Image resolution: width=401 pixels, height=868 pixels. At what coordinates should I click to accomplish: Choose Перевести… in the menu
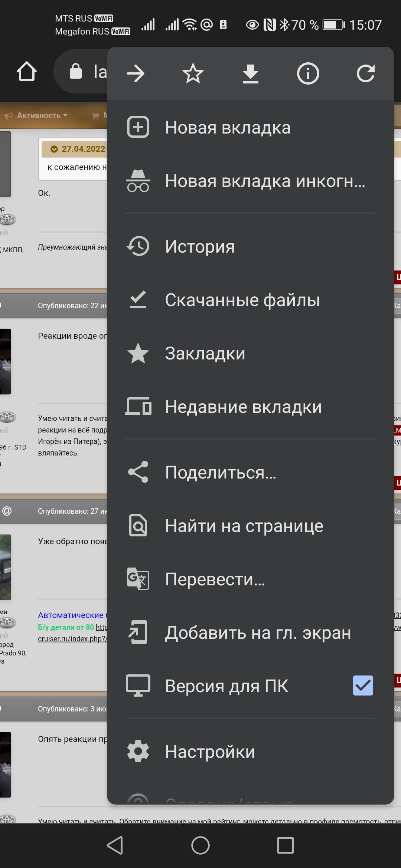tap(251, 579)
